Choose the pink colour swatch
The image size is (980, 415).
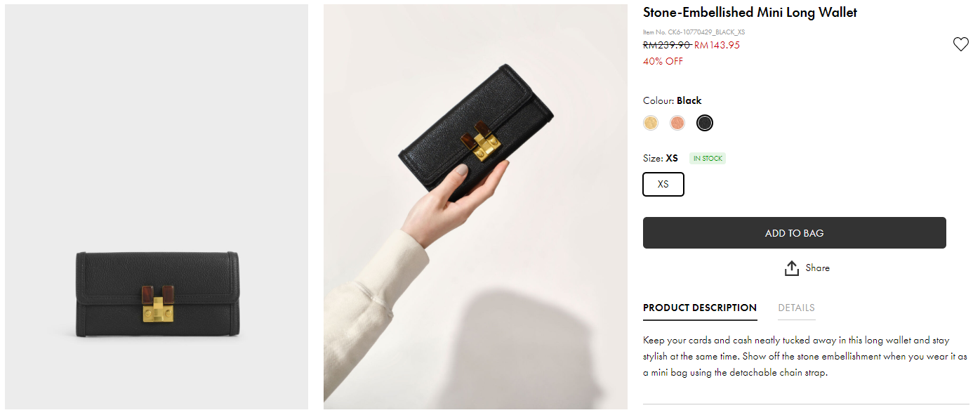pyautogui.click(x=677, y=123)
